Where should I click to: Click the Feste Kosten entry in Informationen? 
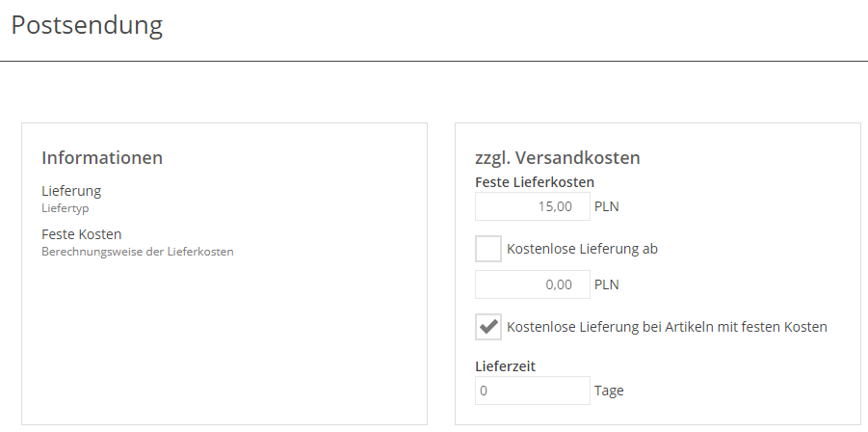click(81, 234)
